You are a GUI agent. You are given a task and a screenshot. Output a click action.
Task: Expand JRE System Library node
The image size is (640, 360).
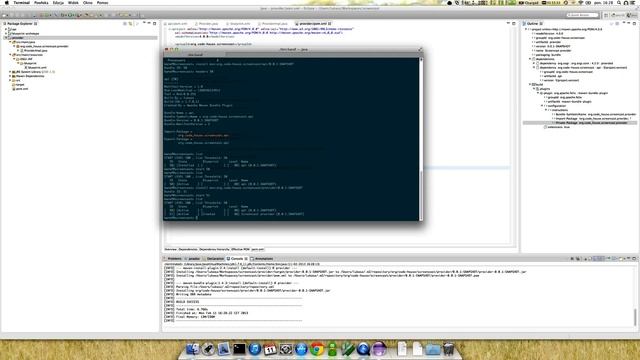pyautogui.click(x=10, y=72)
